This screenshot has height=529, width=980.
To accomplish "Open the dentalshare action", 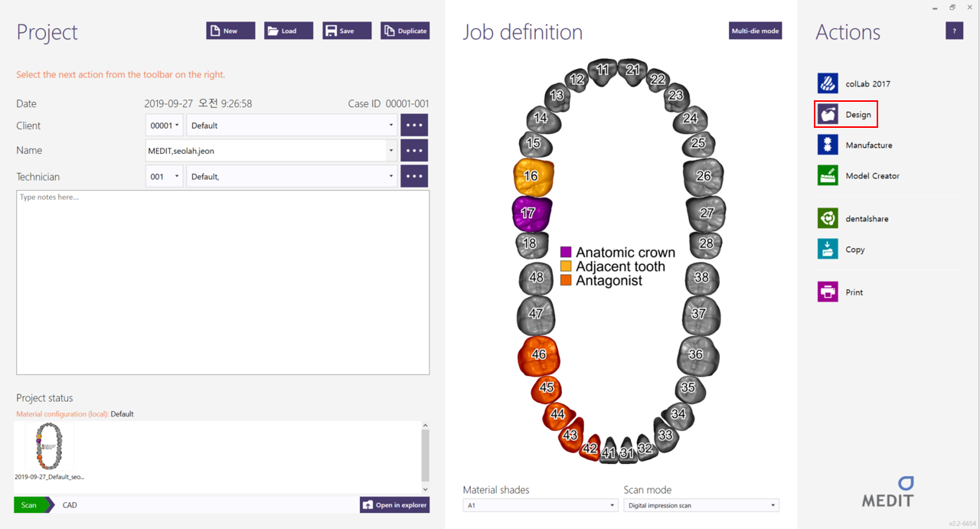I will click(x=853, y=218).
